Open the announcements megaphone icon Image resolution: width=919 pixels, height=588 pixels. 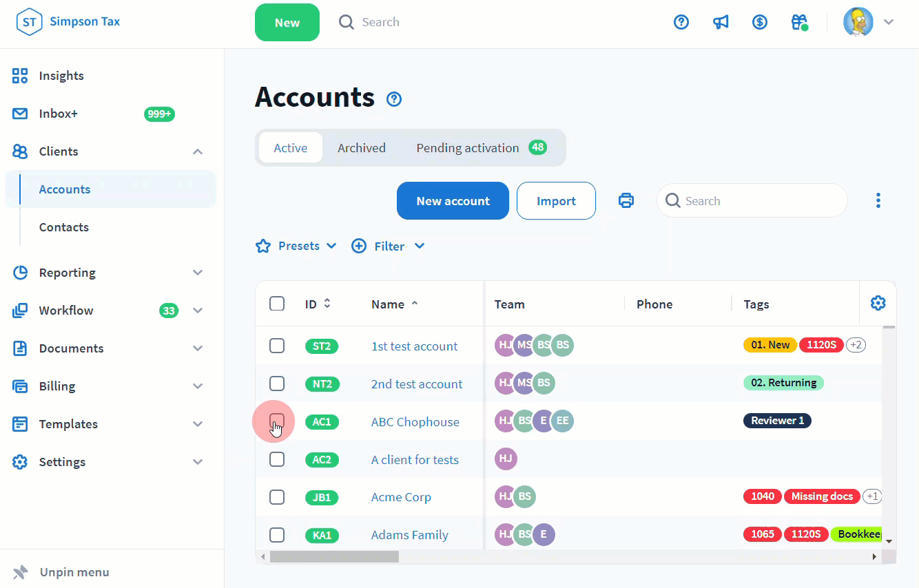[721, 22]
